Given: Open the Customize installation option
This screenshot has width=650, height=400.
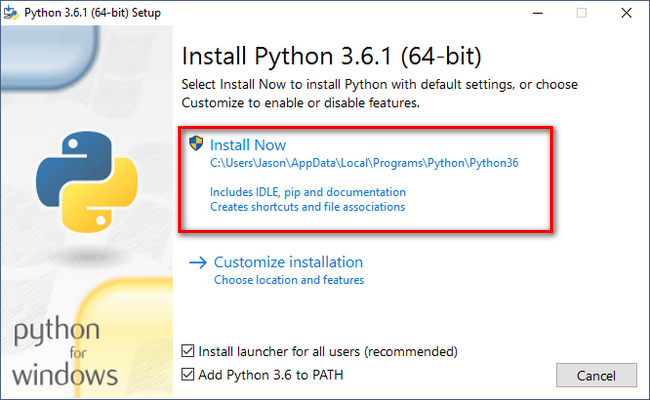Looking at the screenshot, I should 288,262.
